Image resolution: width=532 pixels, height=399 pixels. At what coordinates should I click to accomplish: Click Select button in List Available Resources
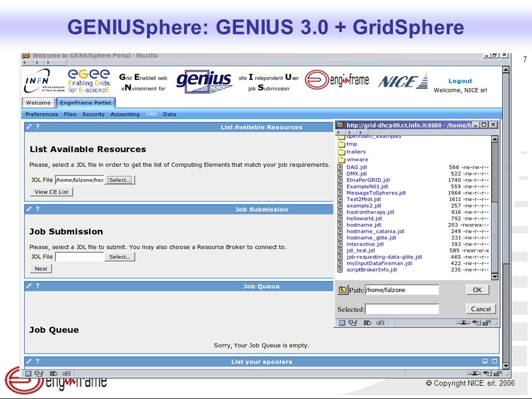pos(120,180)
